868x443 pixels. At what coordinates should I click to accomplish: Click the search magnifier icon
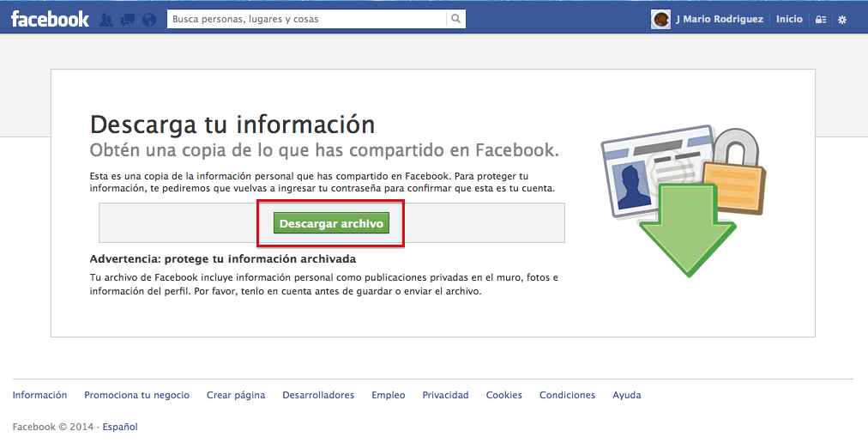(x=455, y=19)
